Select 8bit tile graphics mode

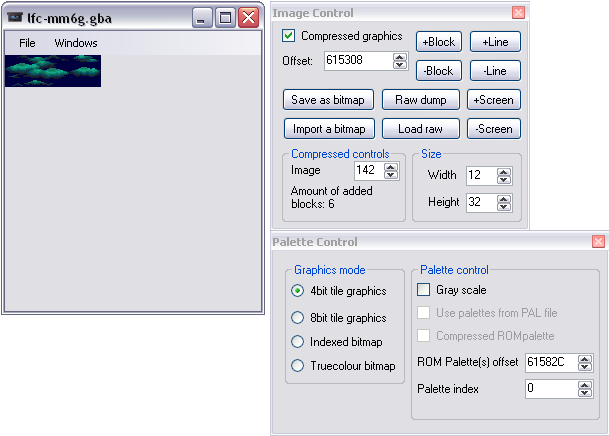coord(298,318)
